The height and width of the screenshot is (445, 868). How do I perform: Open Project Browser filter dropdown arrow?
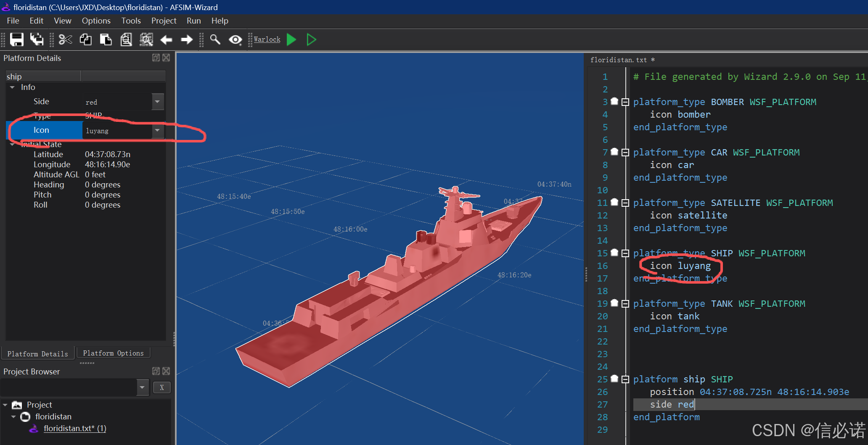[143, 387]
